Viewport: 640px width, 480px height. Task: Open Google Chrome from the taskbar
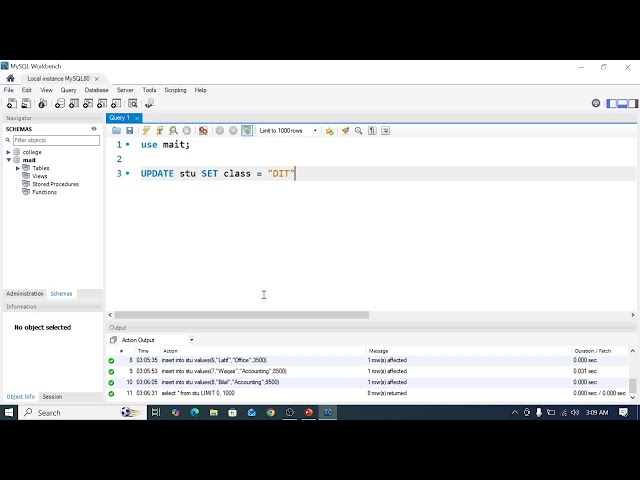tap(271, 413)
